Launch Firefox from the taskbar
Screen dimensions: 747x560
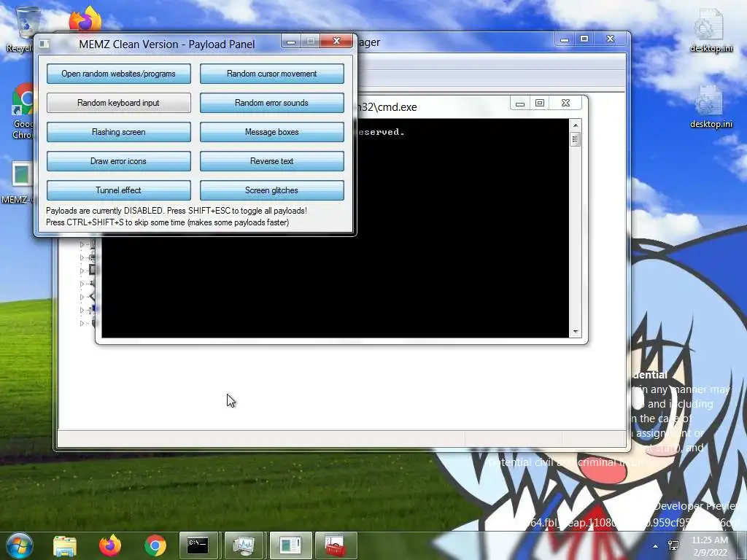pyautogui.click(x=110, y=545)
